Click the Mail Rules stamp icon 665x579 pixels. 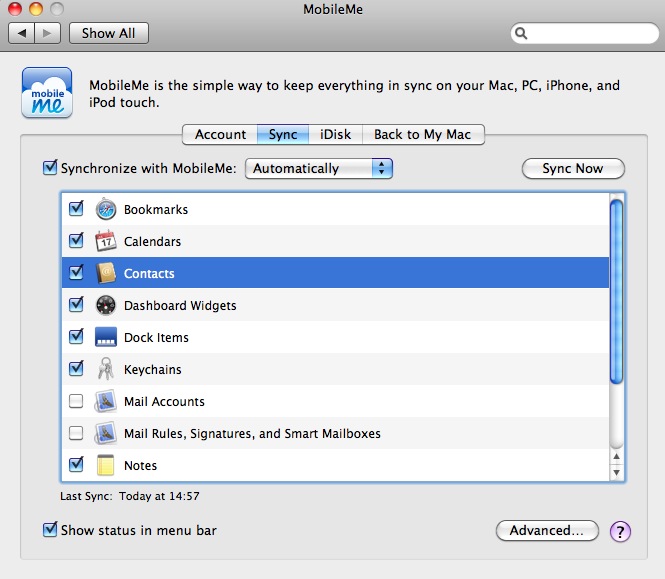click(105, 433)
